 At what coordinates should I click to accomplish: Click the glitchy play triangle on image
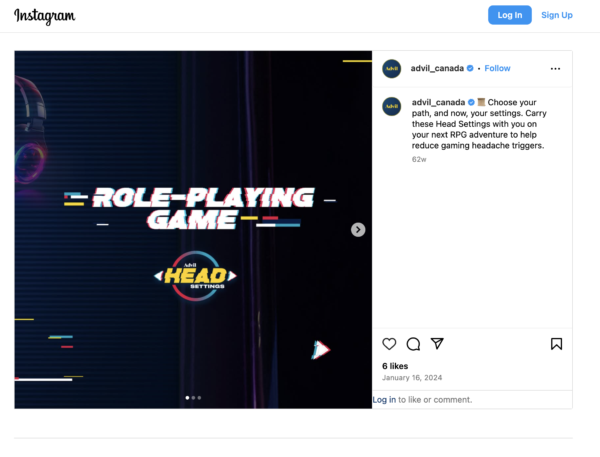pos(320,349)
